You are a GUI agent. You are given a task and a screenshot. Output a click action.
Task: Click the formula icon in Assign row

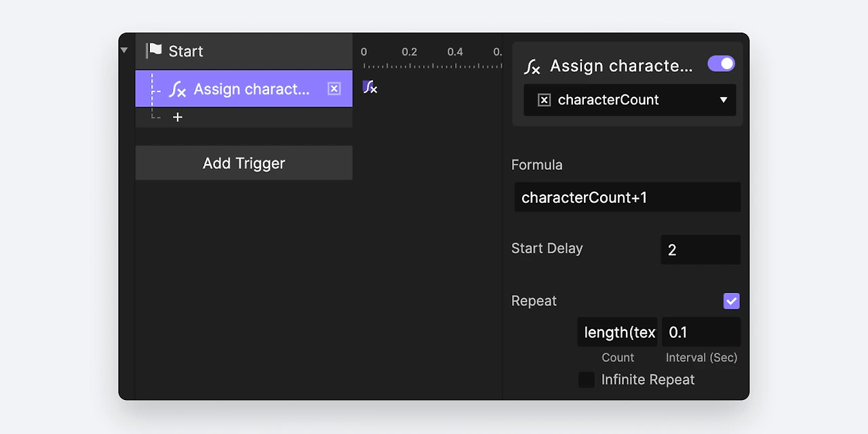(x=178, y=89)
